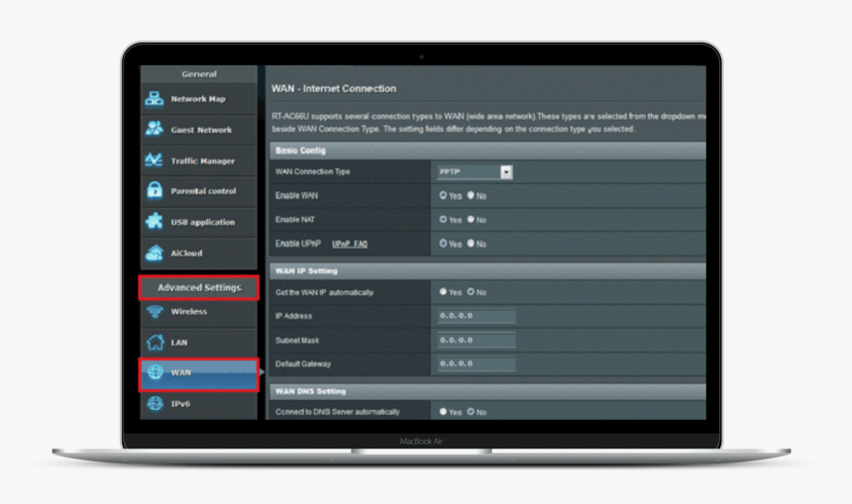Image resolution: width=852 pixels, height=504 pixels.
Task: Set Enable UPnP to No
Action: point(471,244)
